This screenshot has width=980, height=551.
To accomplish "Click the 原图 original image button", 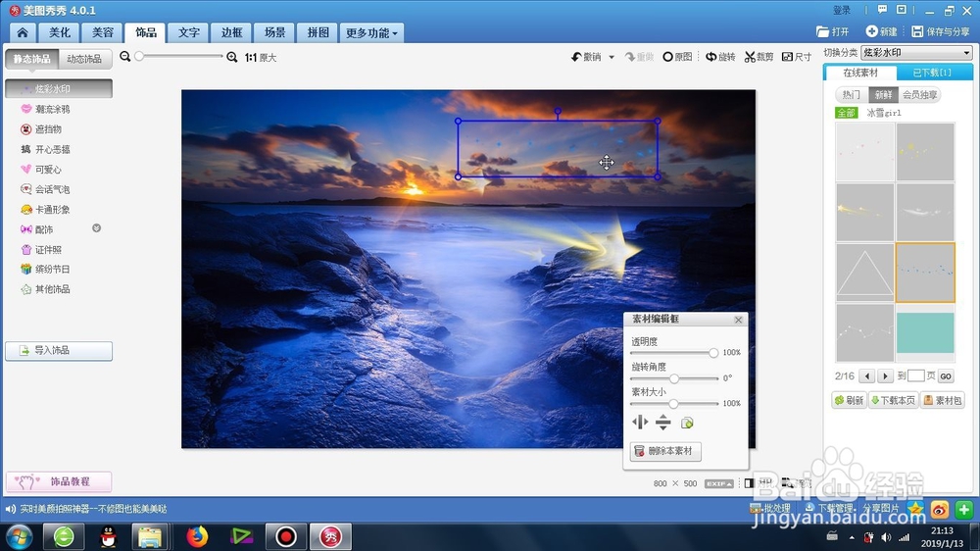I will click(677, 57).
